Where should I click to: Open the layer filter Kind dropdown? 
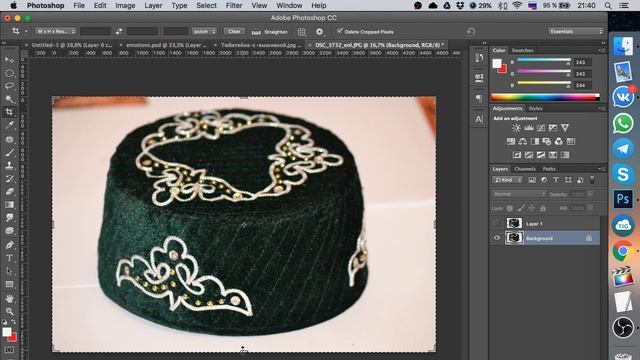[507, 180]
